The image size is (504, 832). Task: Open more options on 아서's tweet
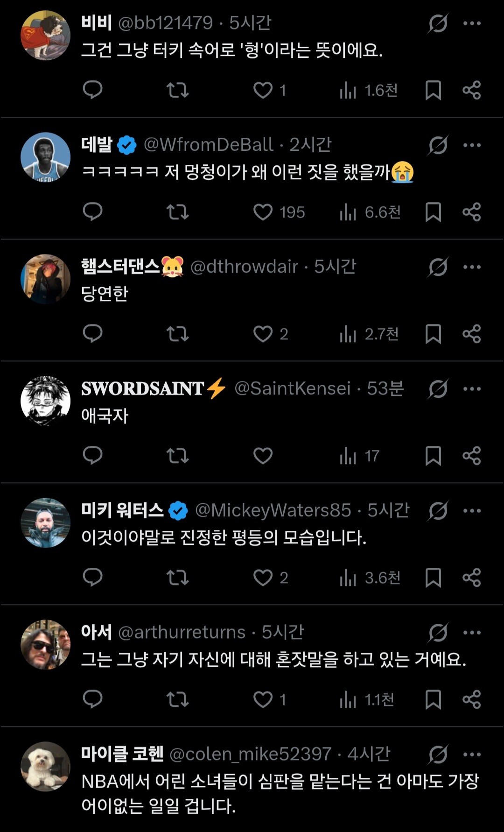coord(472,633)
